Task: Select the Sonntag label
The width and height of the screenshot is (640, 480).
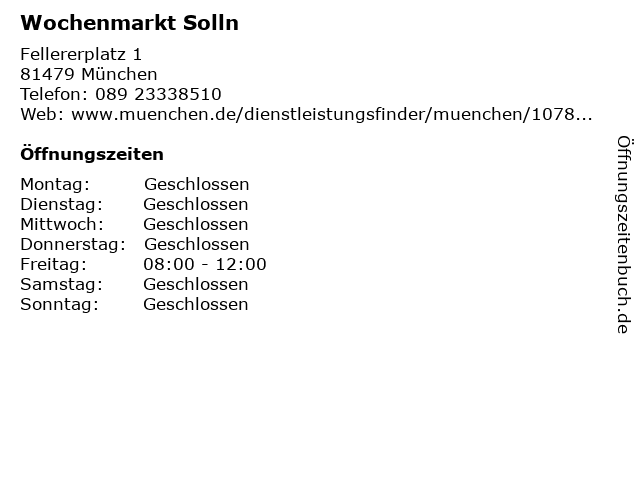Action: pyautogui.click(x=60, y=304)
